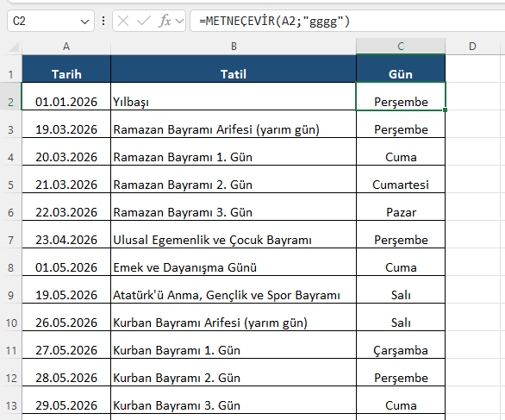The height and width of the screenshot is (420, 505).
Task: Select cell with date 28.05.2026
Action: tap(66, 373)
